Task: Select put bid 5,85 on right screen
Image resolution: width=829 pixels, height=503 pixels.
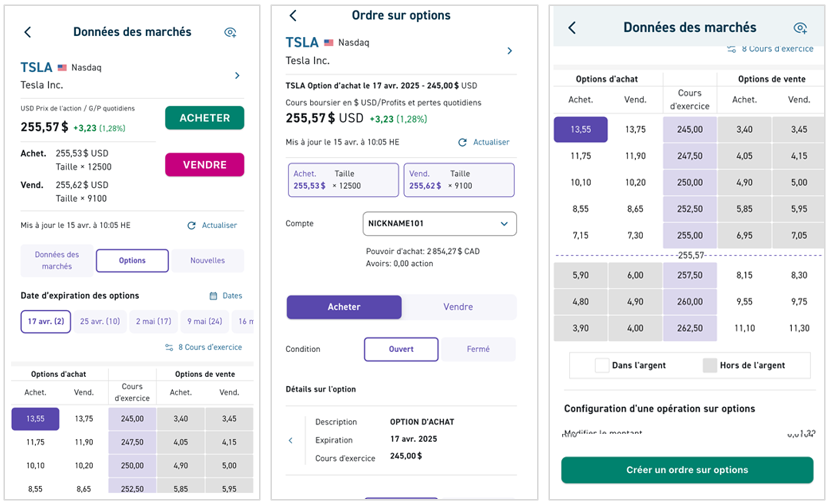Action: click(744, 209)
